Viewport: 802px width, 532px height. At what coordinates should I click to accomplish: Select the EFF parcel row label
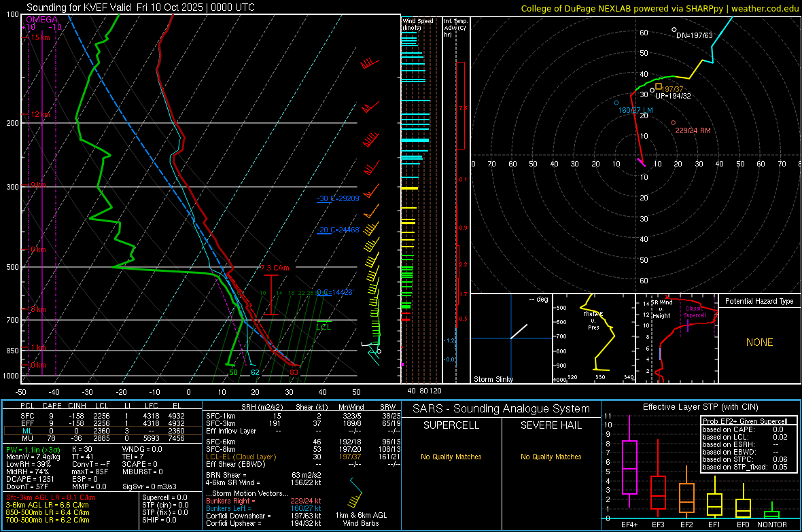[x=27, y=423]
